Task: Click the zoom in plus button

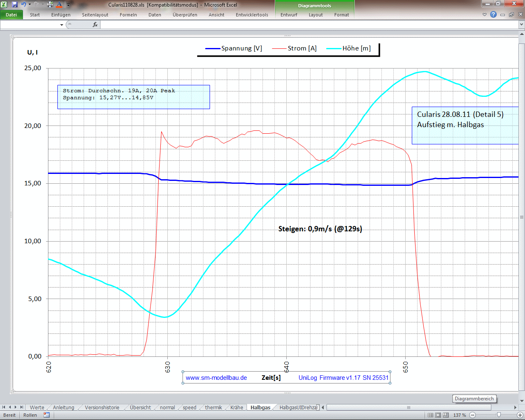Action: [x=520, y=415]
